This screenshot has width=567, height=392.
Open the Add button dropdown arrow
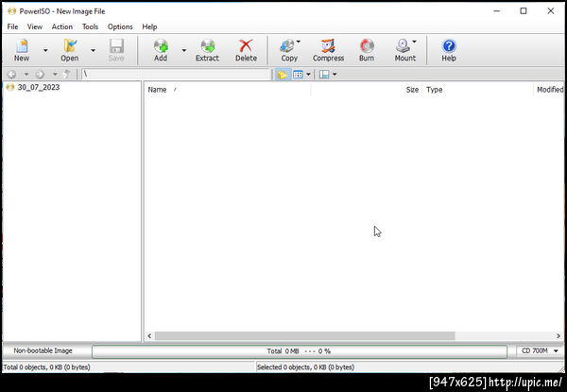pyautogui.click(x=184, y=51)
